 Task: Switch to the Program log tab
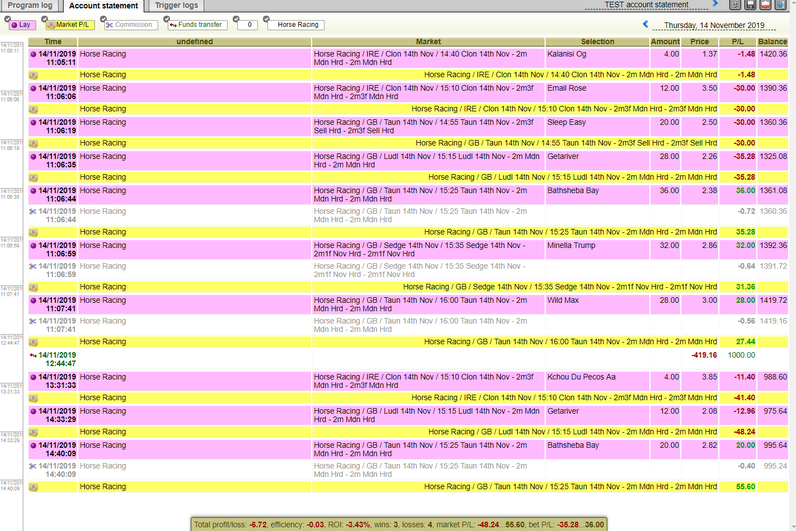tap(30, 5)
